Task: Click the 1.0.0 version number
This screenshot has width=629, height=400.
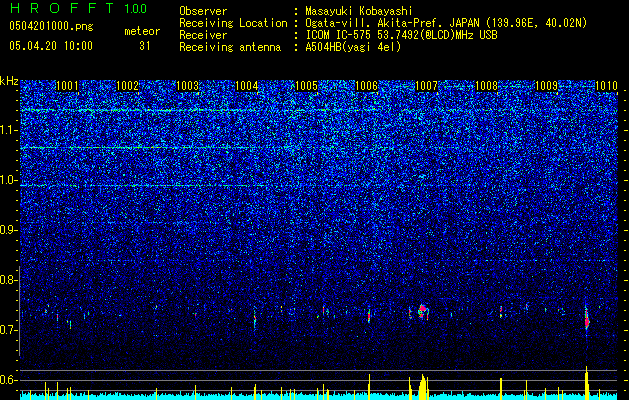Action: [x=135, y=8]
